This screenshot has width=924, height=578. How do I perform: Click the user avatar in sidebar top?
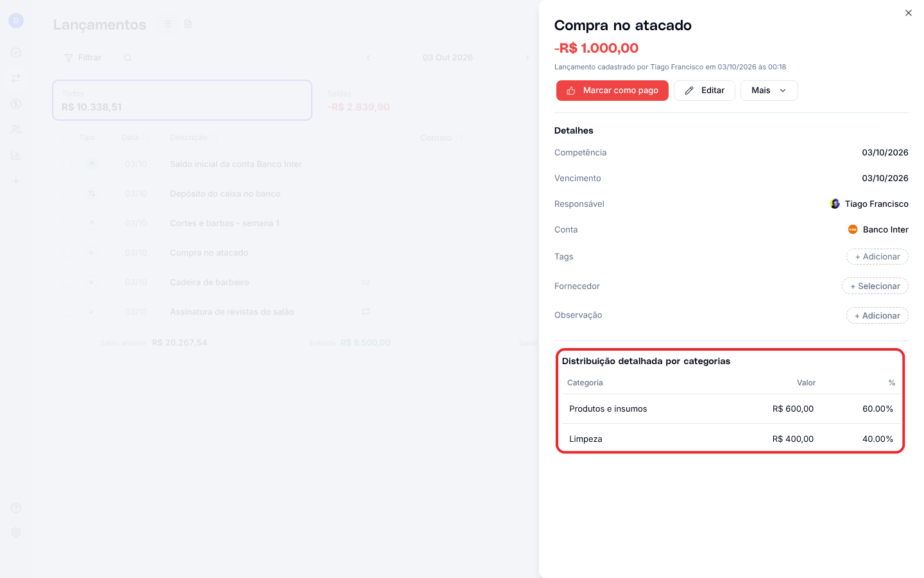16,21
